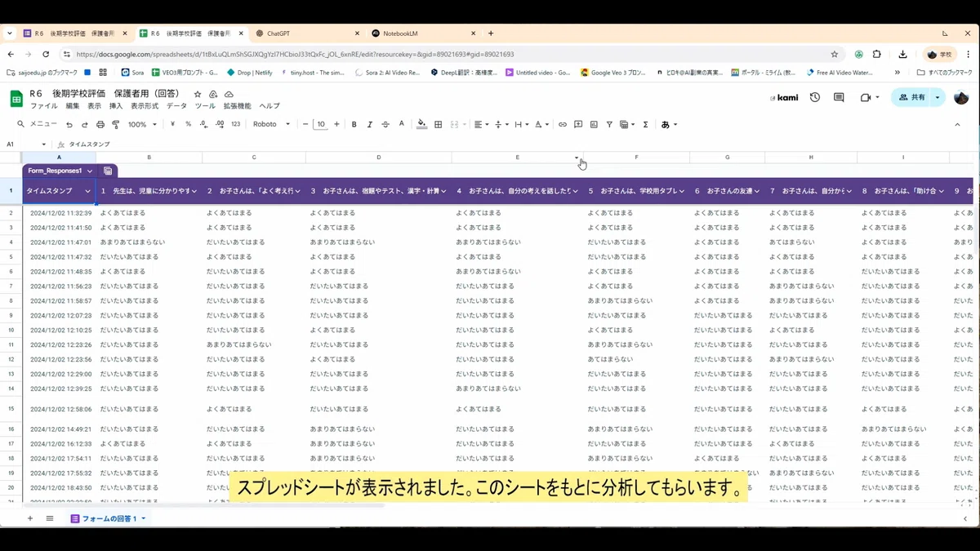Open the zoom 100% dropdown
980x551 pixels.
click(x=142, y=125)
